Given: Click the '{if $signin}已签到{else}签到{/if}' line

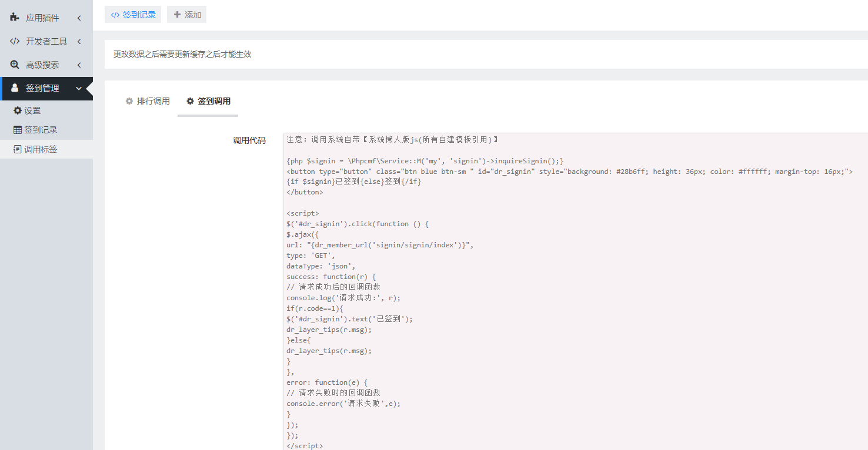Looking at the screenshot, I should (354, 182).
